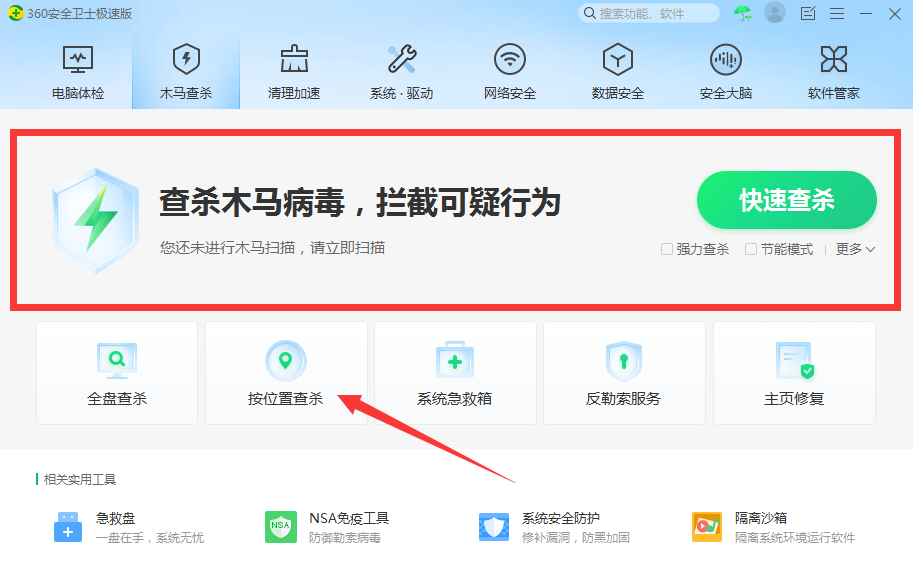Enable the 强力查杀 checkbox
The width and height of the screenshot is (913, 575).
click(667, 249)
